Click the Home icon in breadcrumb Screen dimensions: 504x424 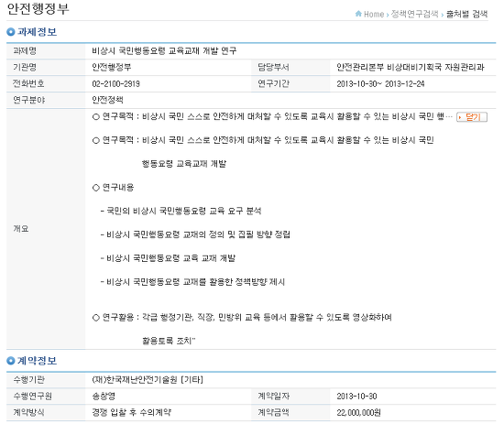pyautogui.click(x=358, y=14)
